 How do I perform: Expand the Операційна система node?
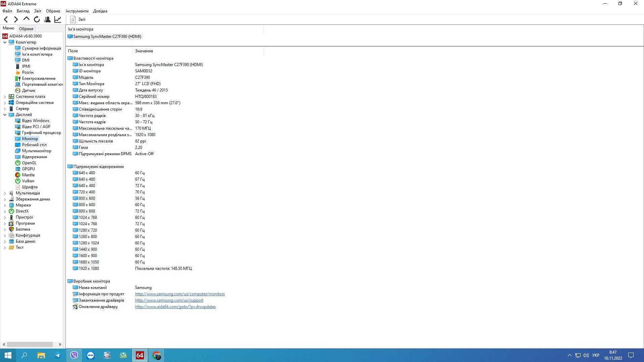point(5,103)
